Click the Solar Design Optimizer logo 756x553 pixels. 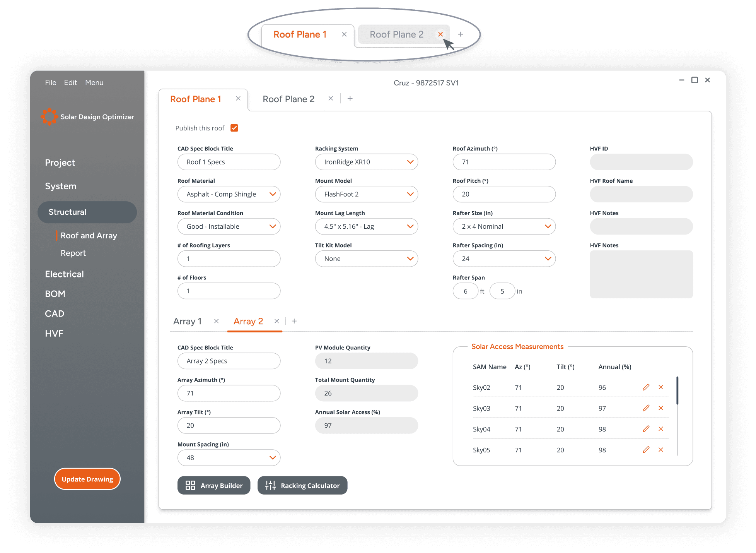(49, 116)
